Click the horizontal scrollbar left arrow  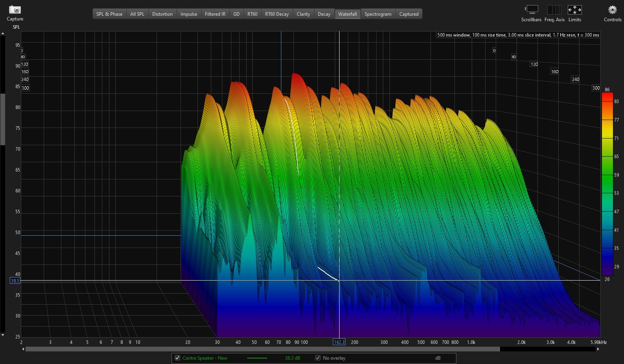[23, 349]
